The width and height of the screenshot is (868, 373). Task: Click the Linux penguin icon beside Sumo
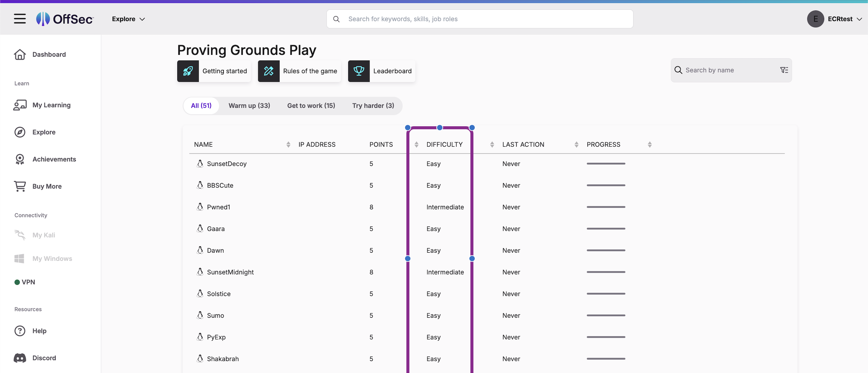[200, 315]
